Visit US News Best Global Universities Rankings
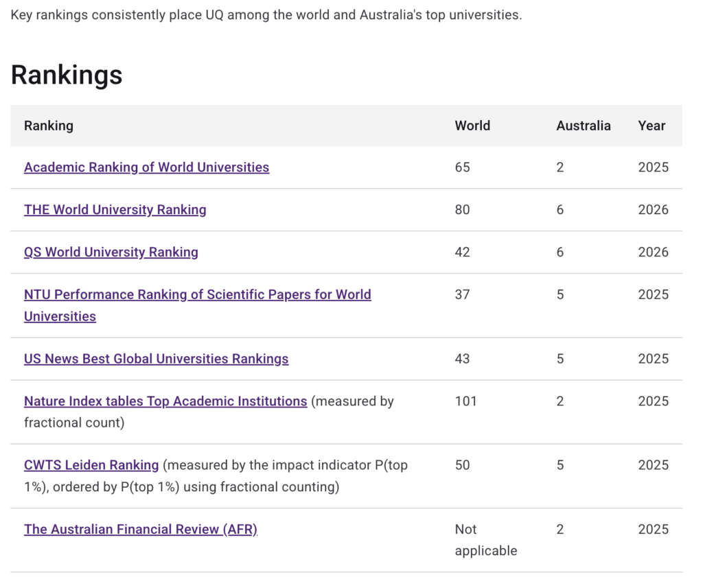This screenshot has height=588, width=703. tap(156, 359)
